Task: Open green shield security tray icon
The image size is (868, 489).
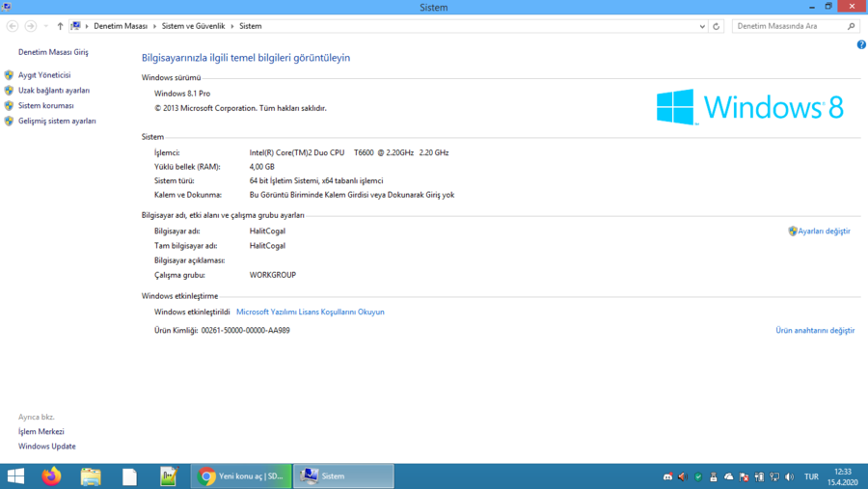Action: (698, 476)
